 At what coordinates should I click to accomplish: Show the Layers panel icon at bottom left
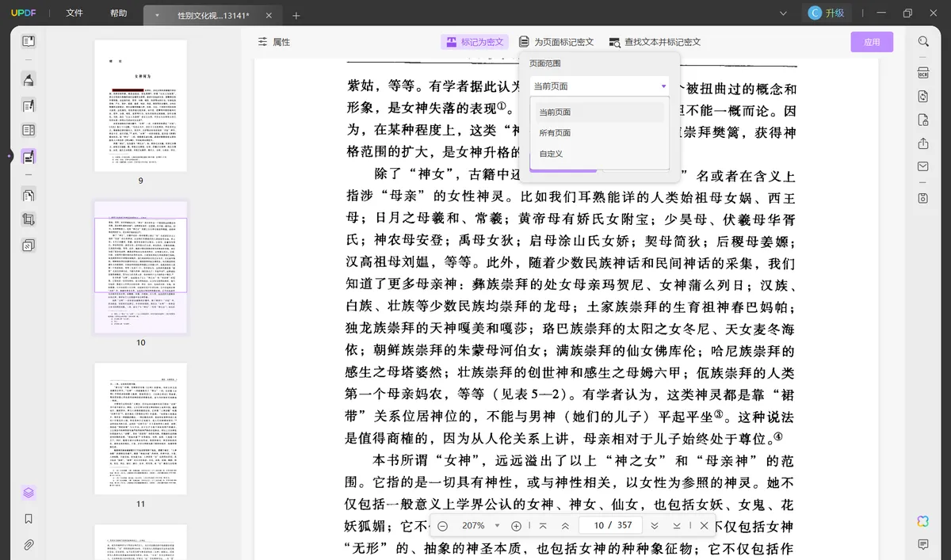pos(29,493)
